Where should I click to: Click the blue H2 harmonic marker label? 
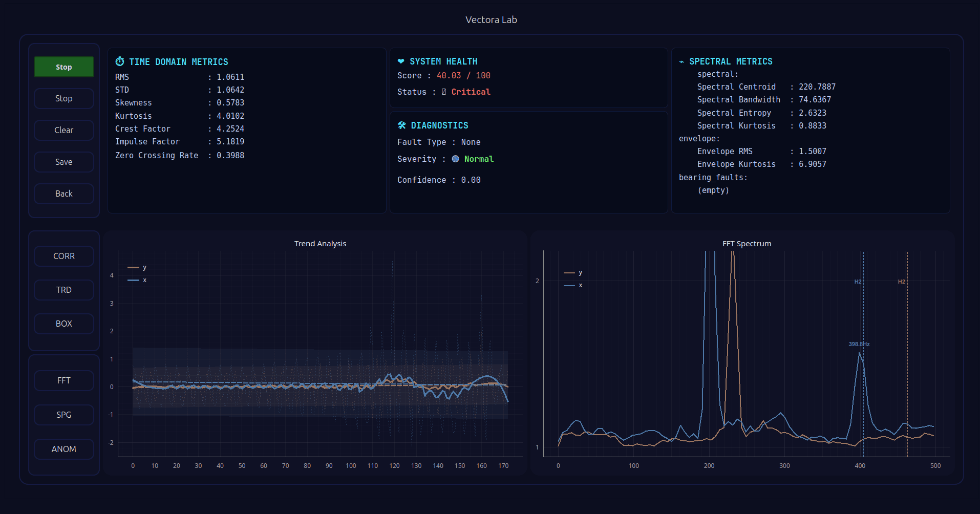click(858, 282)
